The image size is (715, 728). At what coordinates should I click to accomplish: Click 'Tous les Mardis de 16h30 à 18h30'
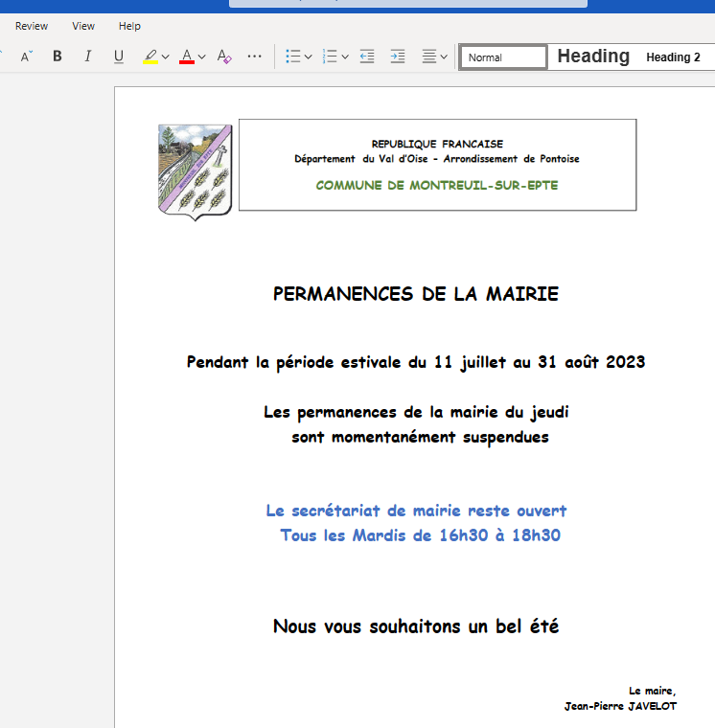click(x=420, y=535)
